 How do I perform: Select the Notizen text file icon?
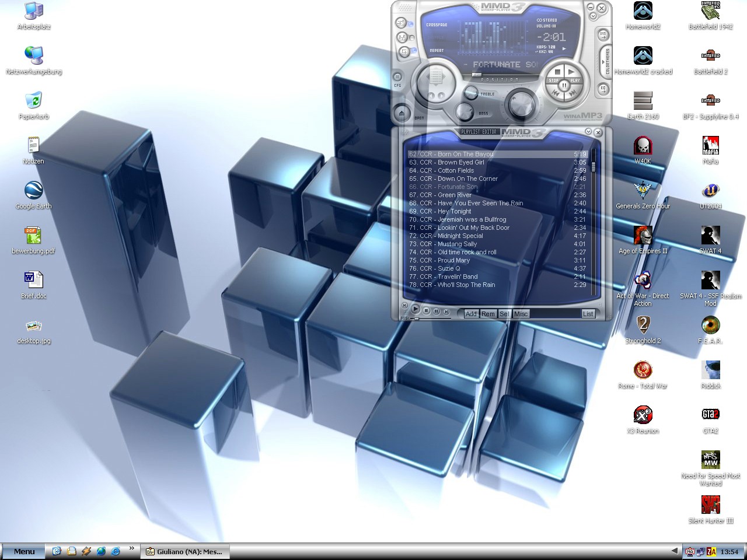pos(34,150)
